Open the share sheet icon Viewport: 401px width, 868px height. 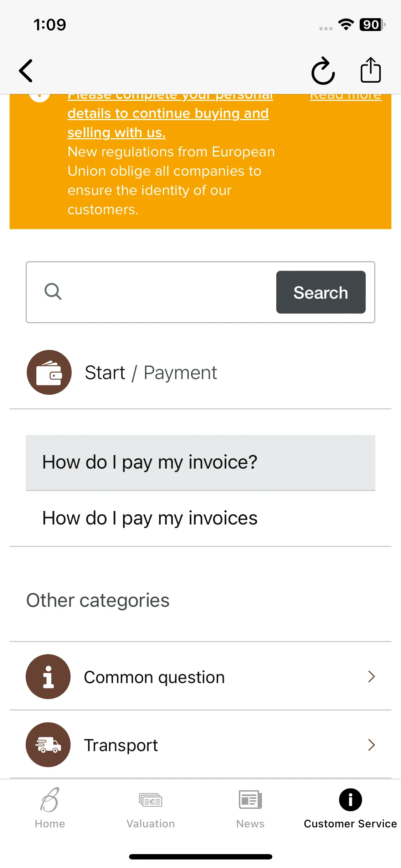371,70
